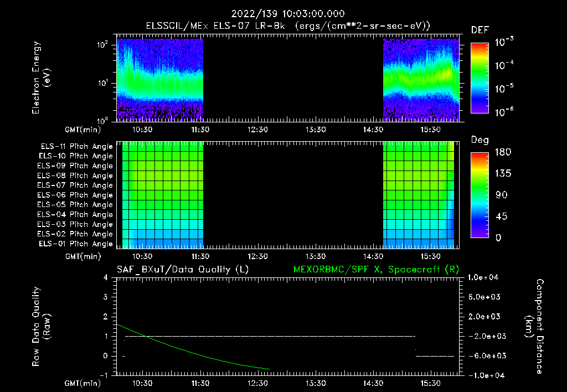Select the ELS-09 Pitch Angle row label
567x392 pixels.
pyautogui.click(x=75, y=166)
